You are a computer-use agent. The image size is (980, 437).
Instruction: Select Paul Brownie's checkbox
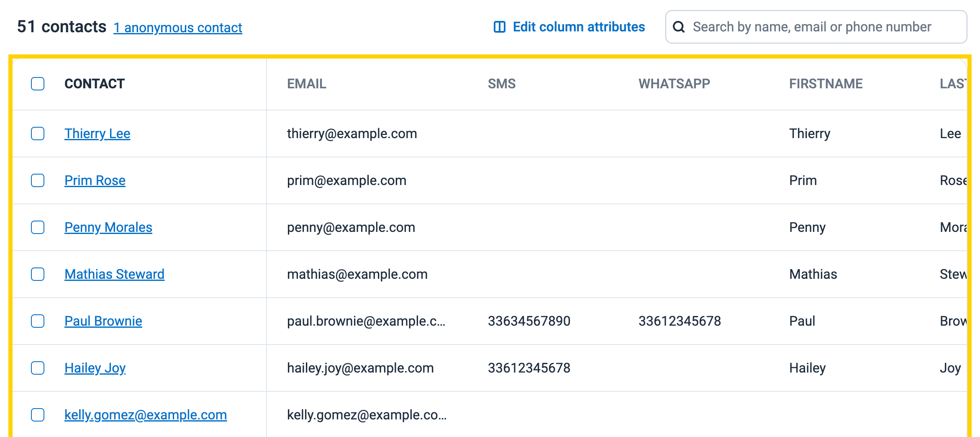click(38, 322)
